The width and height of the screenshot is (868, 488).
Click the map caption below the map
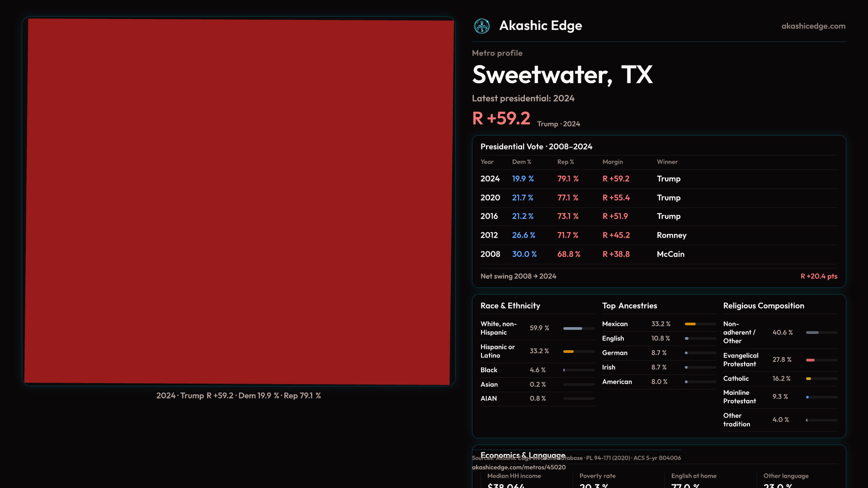click(x=239, y=396)
